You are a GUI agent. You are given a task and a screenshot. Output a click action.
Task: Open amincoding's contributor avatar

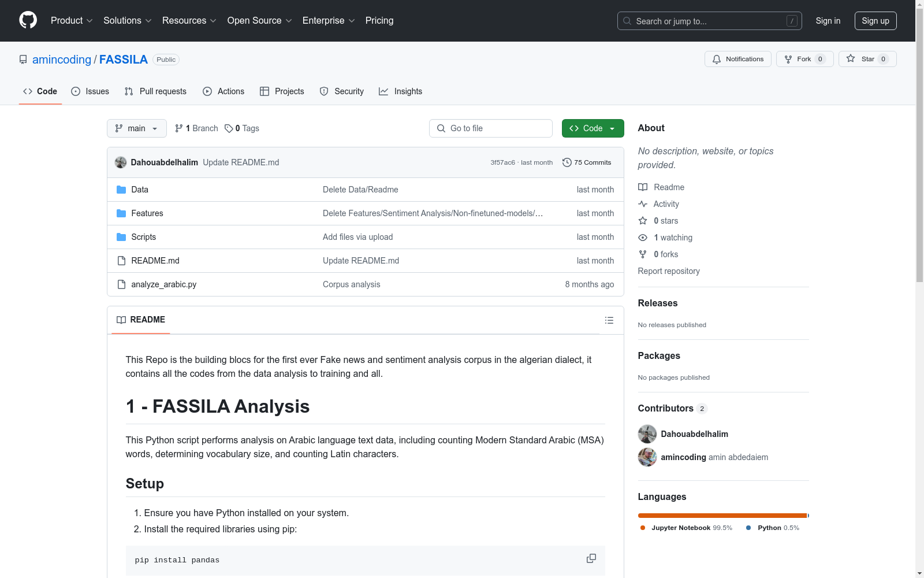(x=647, y=457)
